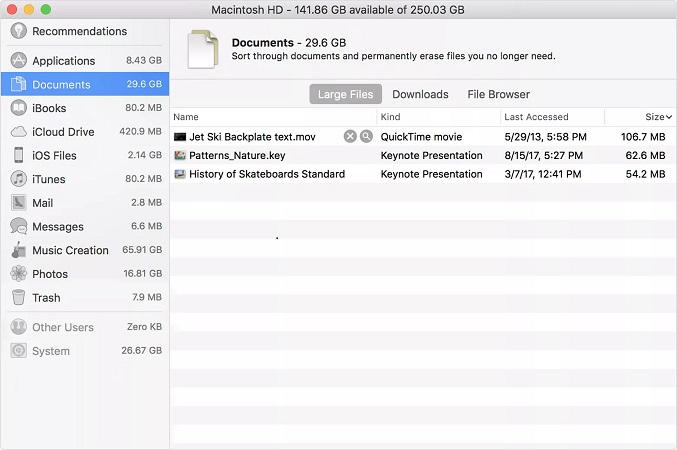The height and width of the screenshot is (450, 677).
Task: Select the Trash label in sidebar
Action: click(x=46, y=298)
